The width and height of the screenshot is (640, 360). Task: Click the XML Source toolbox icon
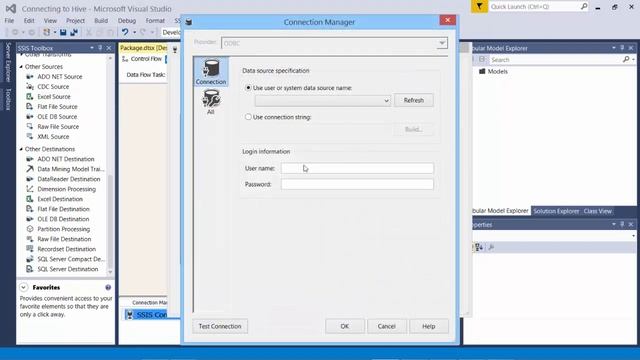tap(30, 137)
